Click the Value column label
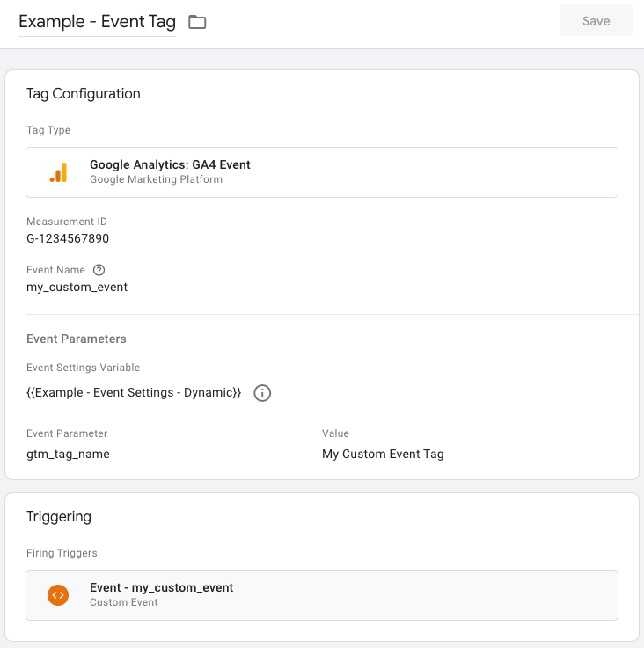Viewport: 644px width, 648px height. [335, 433]
